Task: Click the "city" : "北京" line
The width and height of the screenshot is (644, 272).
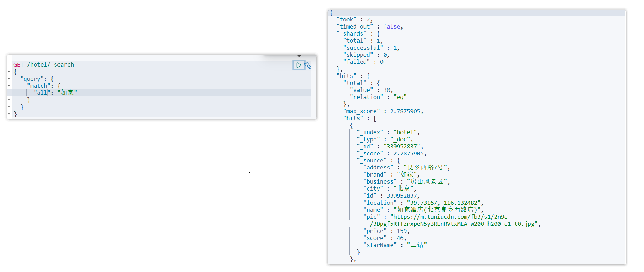Action: (x=390, y=189)
